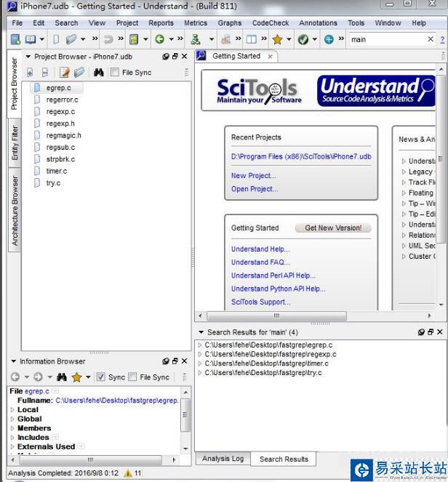The height and width of the screenshot is (482, 448).
Task: Enable File Sync in the Project Browser
Action: pyautogui.click(x=115, y=72)
